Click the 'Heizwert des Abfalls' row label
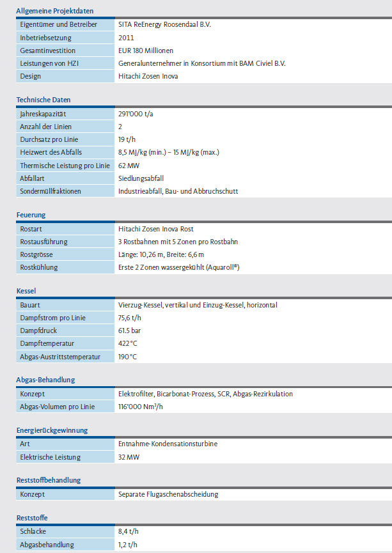392x553 pixels. point(51,152)
